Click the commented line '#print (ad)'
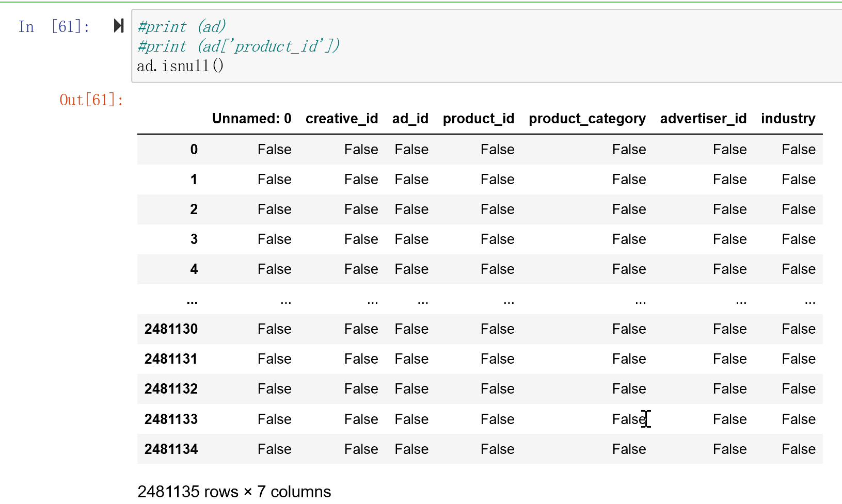Viewport: 842px width, 504px height. click(x=182, y=26)
